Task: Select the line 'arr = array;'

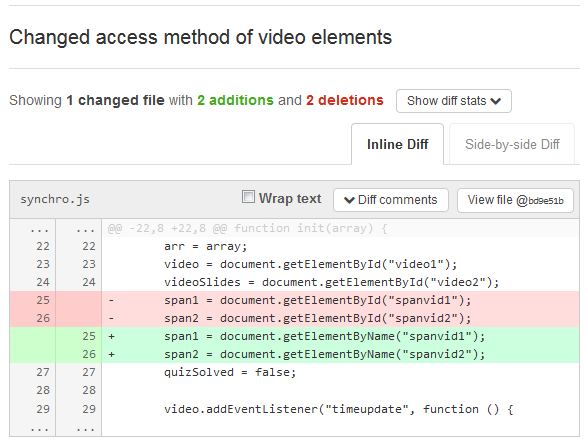Action: 206,246
